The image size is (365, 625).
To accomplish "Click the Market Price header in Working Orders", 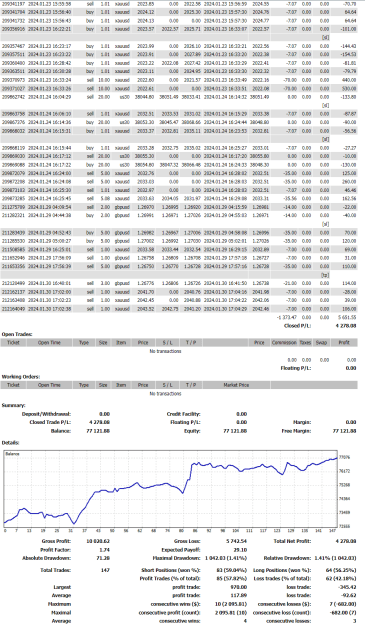I will click(236, 385).
